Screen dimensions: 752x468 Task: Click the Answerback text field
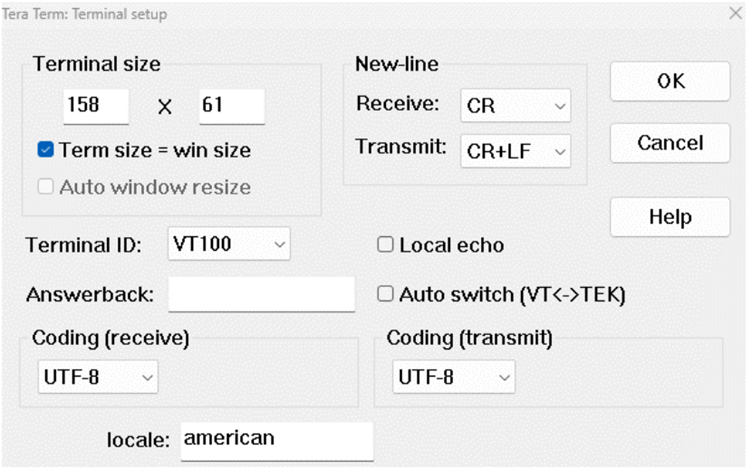[261, 294]
